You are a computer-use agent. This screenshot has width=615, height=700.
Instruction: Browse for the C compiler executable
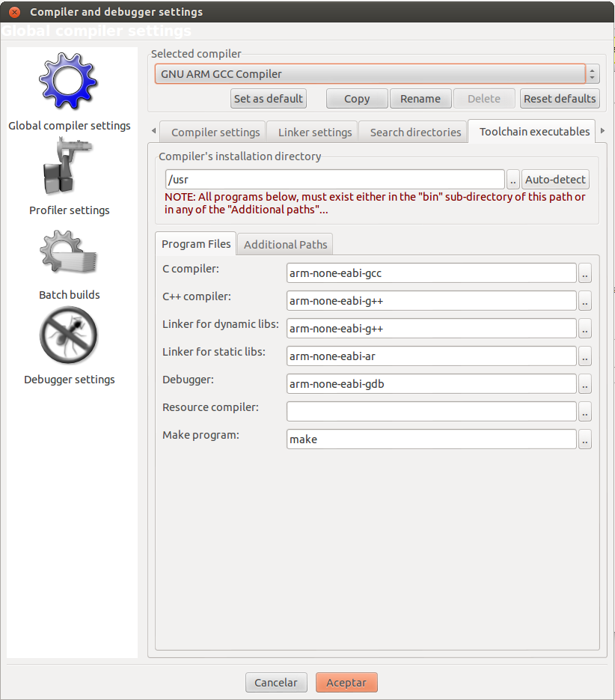[585, 273]
